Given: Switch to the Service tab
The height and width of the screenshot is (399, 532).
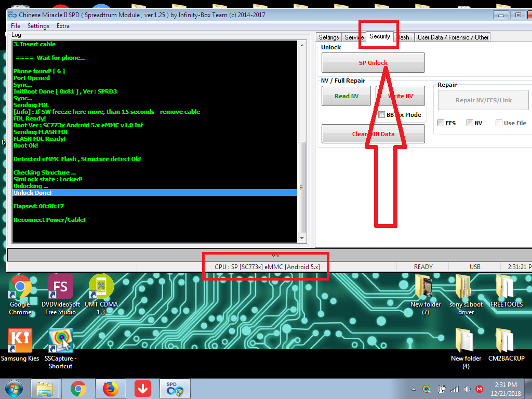Looking at the screenshot, I should pyautogui.click(x=354, y=37).
